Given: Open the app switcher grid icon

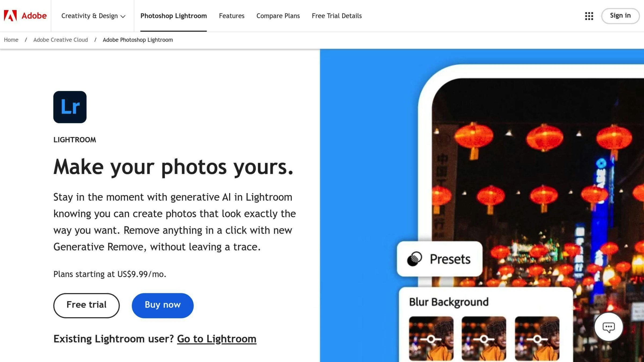Looking at the screenshot, I should pos(589,16).
